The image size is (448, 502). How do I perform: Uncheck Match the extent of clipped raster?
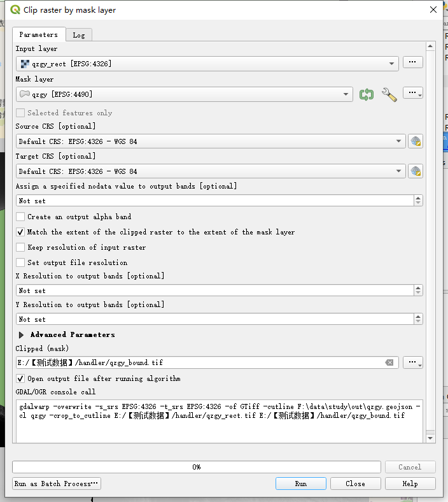point(20,232)
